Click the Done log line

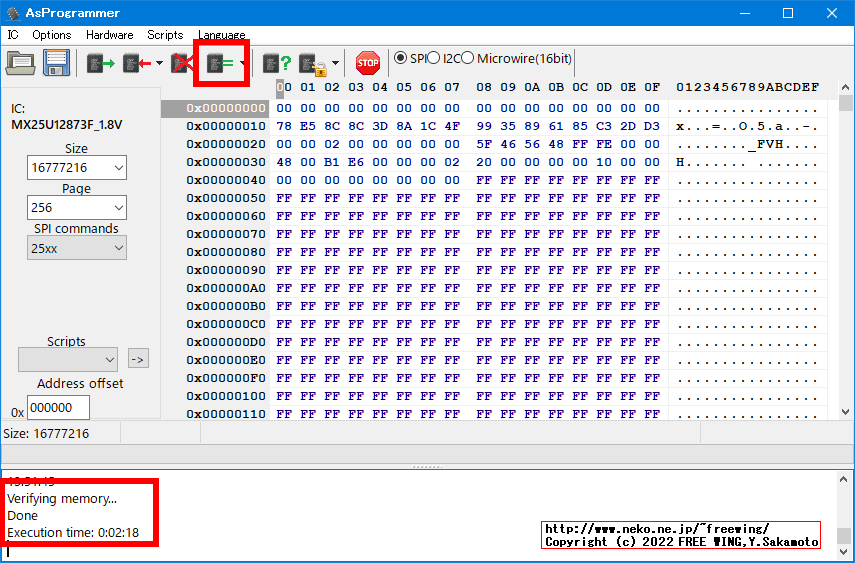click(x=22, y=516)
